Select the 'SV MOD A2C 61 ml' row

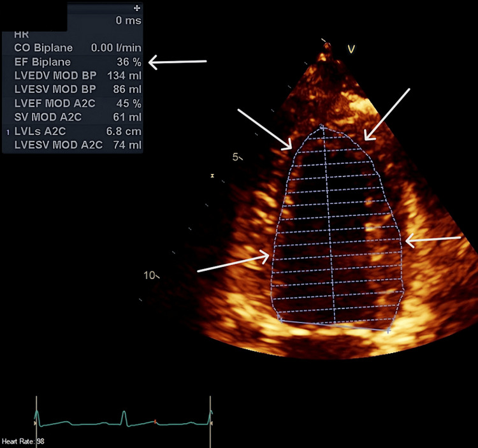tap(77, 117)
